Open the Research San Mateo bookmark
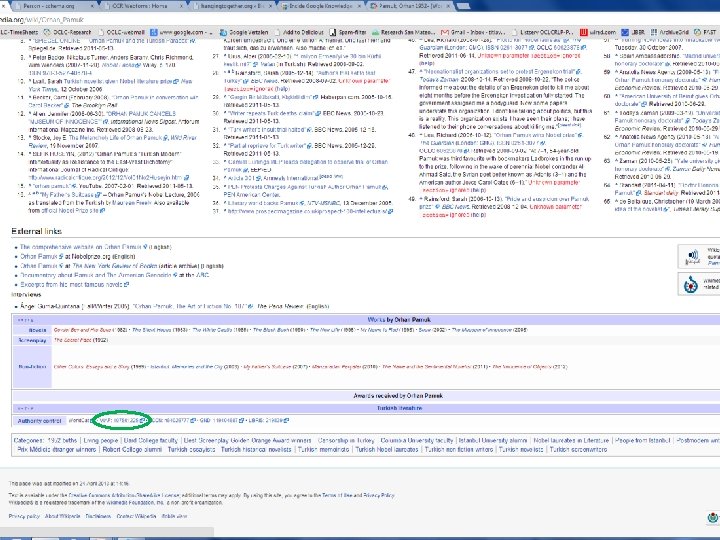720x540 pixels. (x=403, y=32)
